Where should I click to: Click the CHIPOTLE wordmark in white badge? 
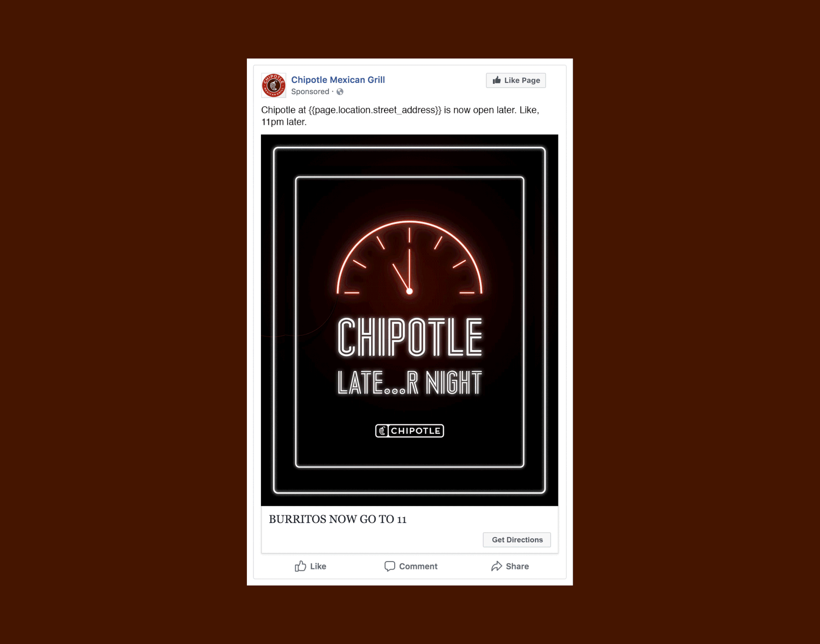416,431
